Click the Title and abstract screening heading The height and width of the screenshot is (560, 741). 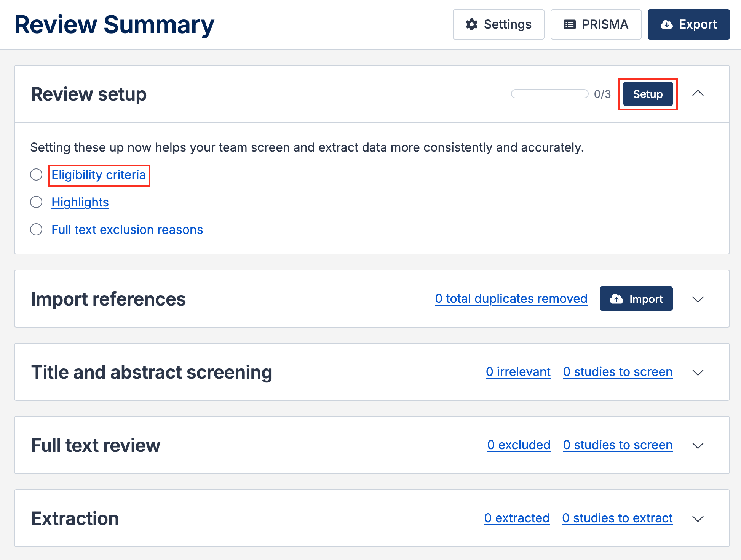tap(152, 372)
